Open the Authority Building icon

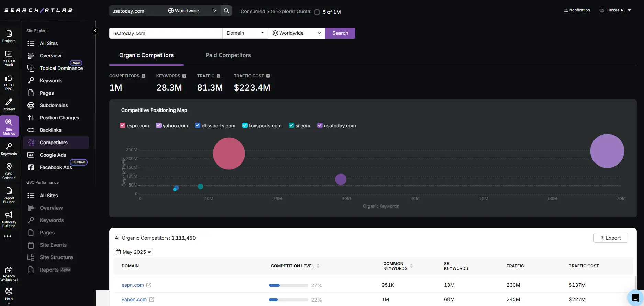coord(9,219)
